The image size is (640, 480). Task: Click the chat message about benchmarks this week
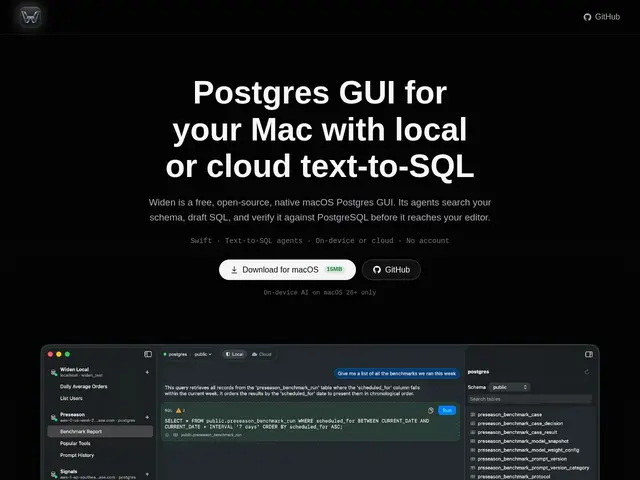(396, 373)
